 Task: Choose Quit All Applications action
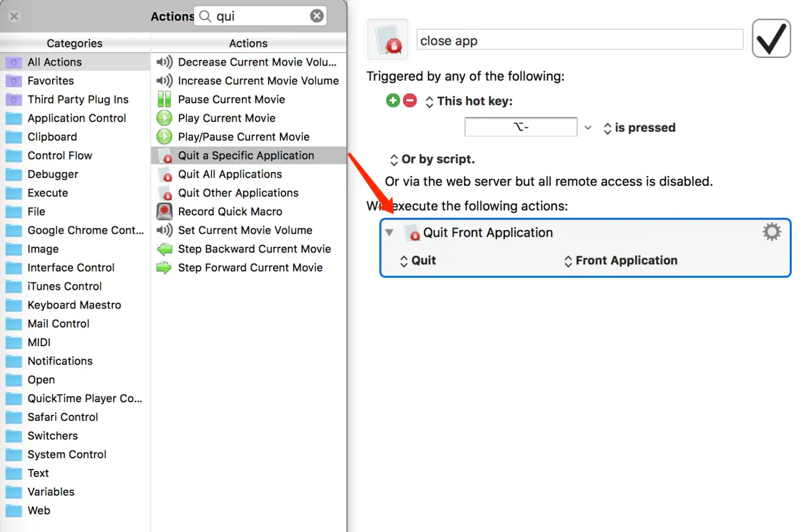(230, 174)
